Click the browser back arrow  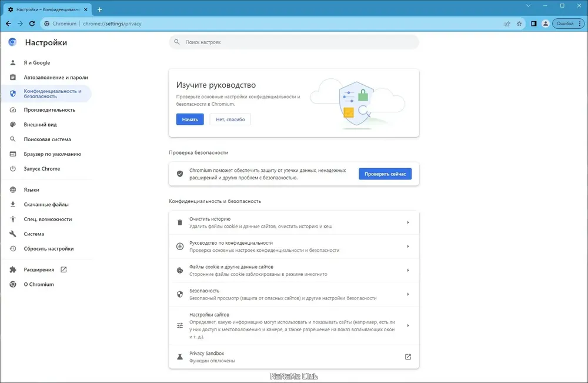(x=8, y=24)
